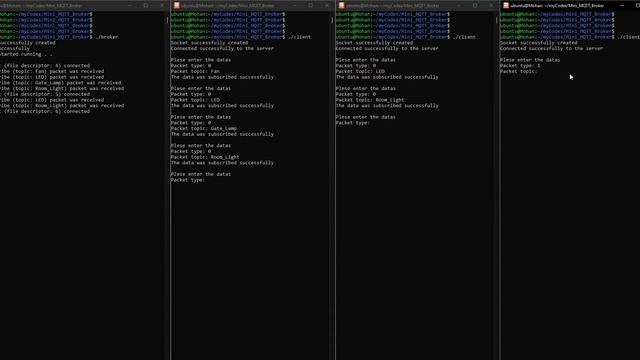Click the empty 'Packet topic:' prompt in fourth terminal
Screen dimensions: 640x360
(519, 71)
